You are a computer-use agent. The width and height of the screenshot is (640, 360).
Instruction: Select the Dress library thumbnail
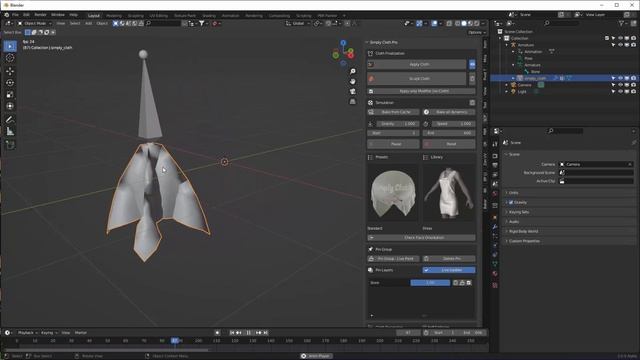449,193
